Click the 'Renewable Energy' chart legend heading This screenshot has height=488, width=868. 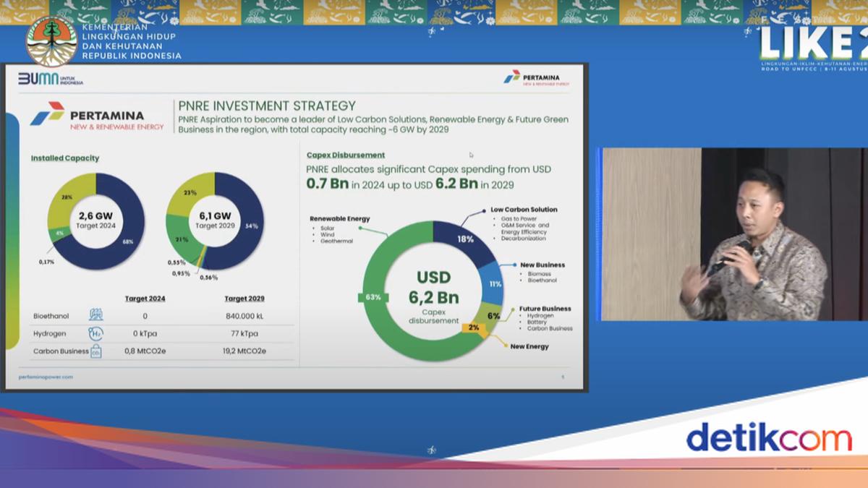[x=340, y=218]
